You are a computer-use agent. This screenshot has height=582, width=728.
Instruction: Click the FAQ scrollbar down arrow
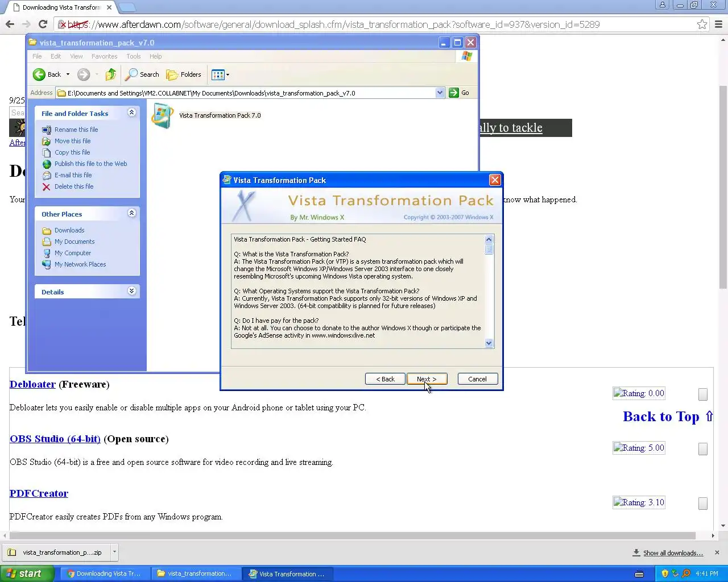point(489,343)
